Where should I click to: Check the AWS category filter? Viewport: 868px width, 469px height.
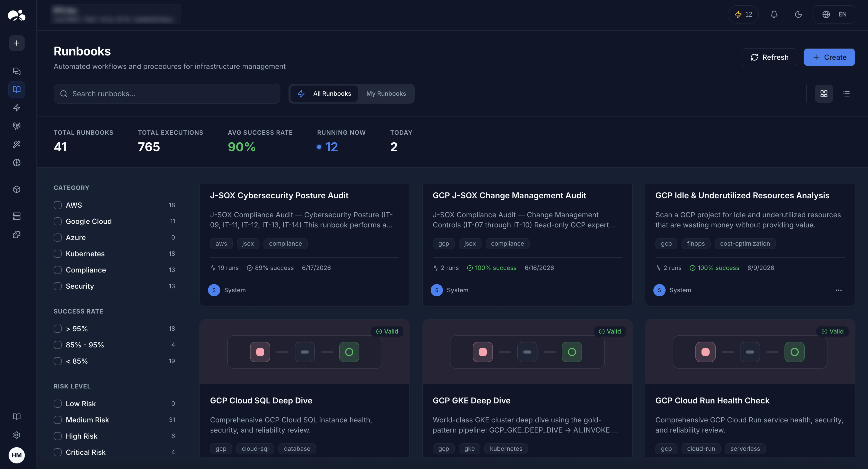tap(58, 205)
